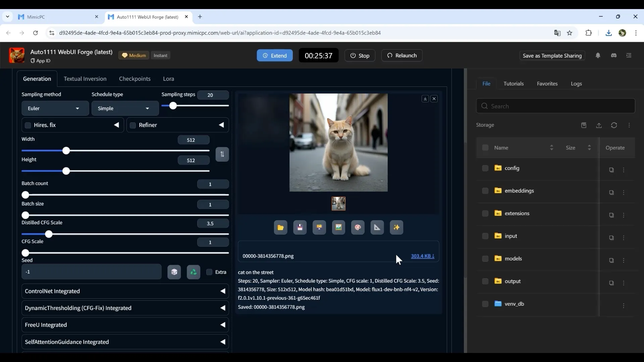Click the 303.4 KB download link
644x362 pixels.
pyautogui.click(x=422, y=256)
